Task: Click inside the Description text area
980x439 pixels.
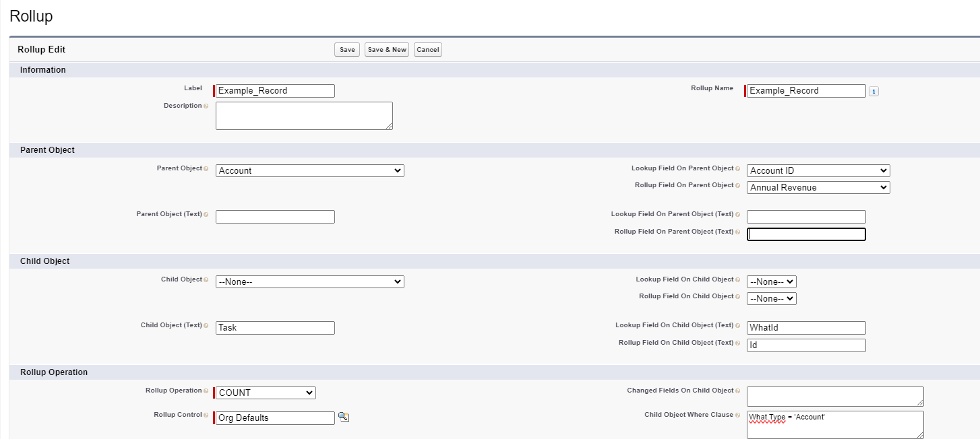Action: (303, 115)
